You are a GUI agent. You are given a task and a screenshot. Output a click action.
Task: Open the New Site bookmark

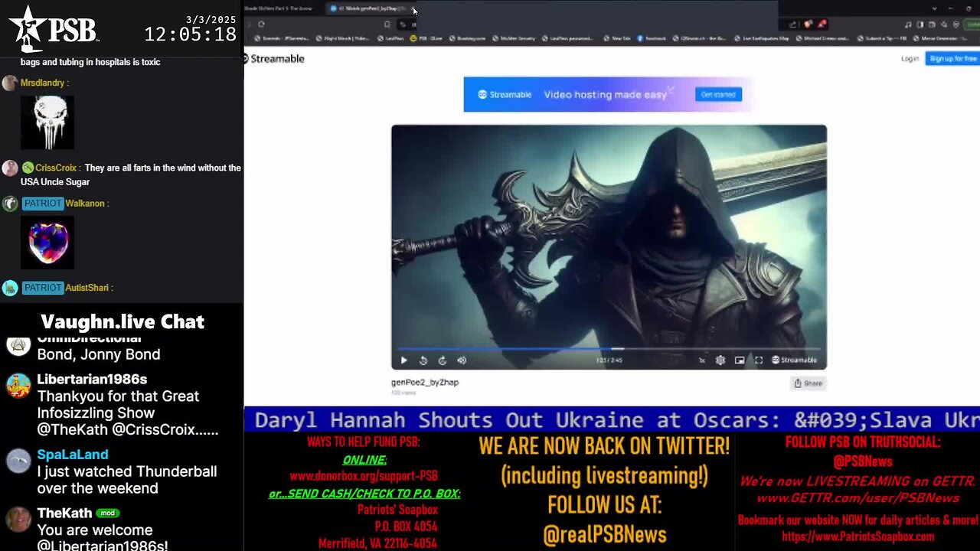coord(617,38)
